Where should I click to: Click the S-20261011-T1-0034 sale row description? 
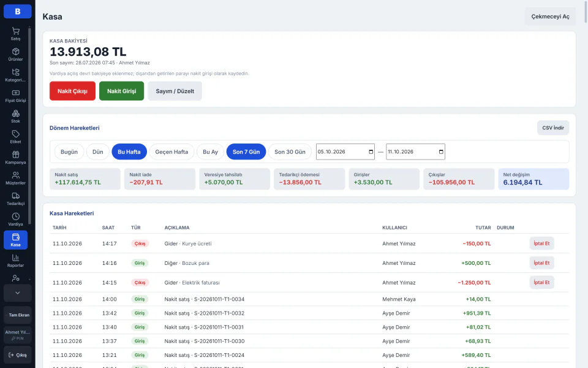click(205, 299)
